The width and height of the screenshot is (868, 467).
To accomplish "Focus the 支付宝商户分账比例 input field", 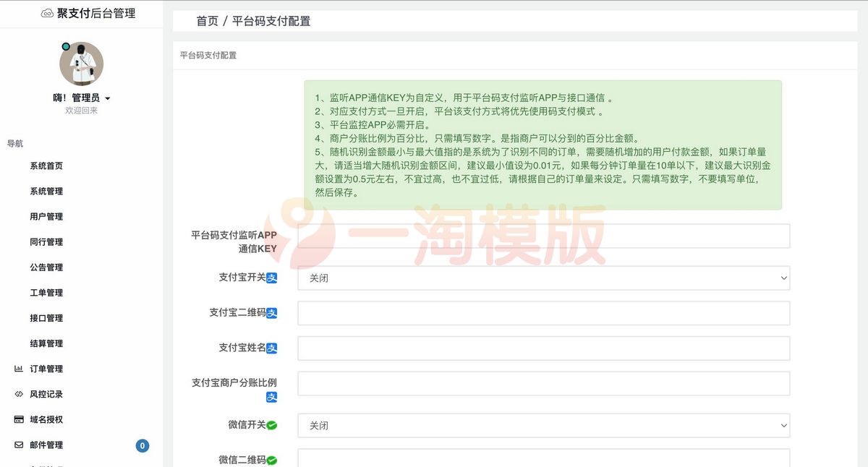I will 544,384.
